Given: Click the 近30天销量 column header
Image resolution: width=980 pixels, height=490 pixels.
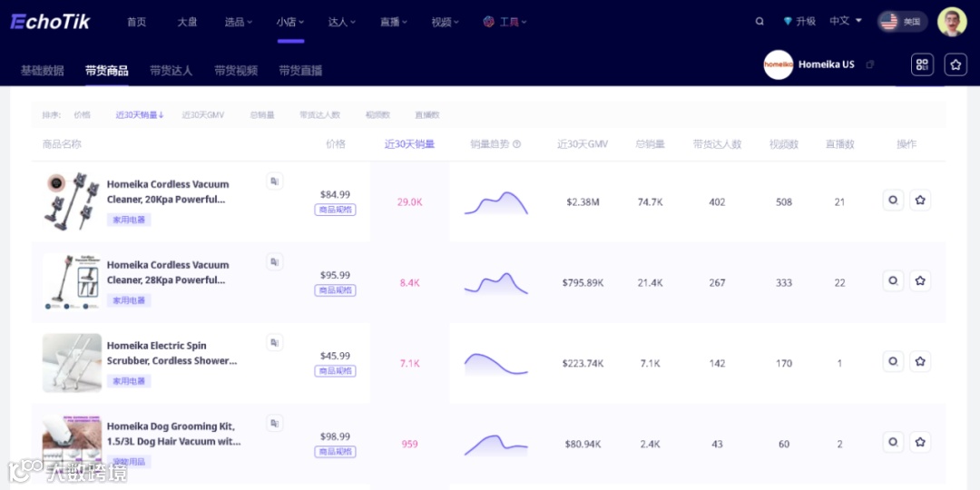Looking at the screenshot, I should (x=409, y=143).
